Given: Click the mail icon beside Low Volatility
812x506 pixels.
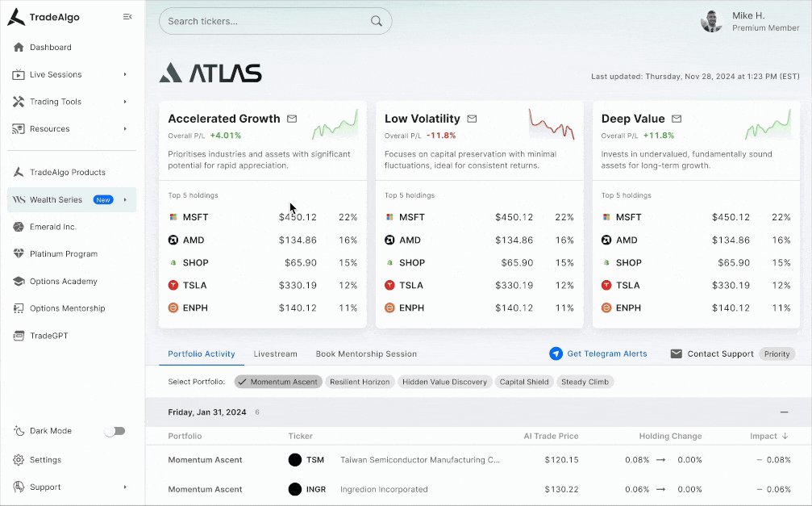Looking at the screenshot, I should [x=472, y=119].
